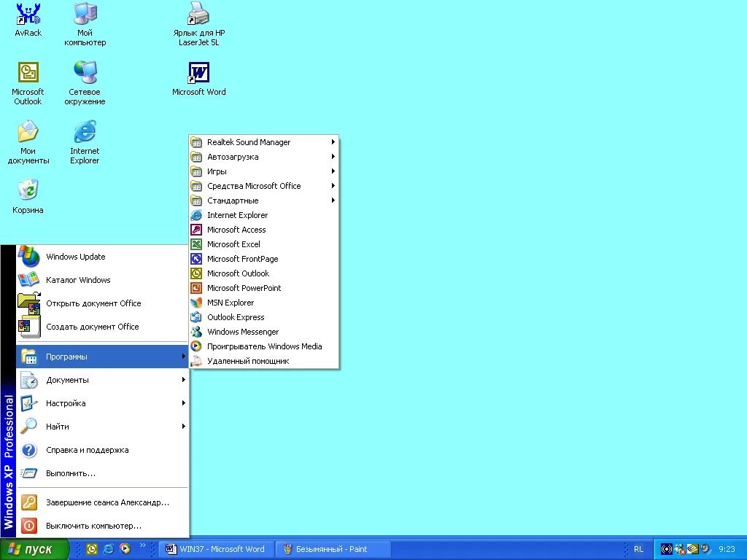The height and width of the screenshot is (560, 747).
Task: Click the clock showing 9:23
Action: (727, 549)
